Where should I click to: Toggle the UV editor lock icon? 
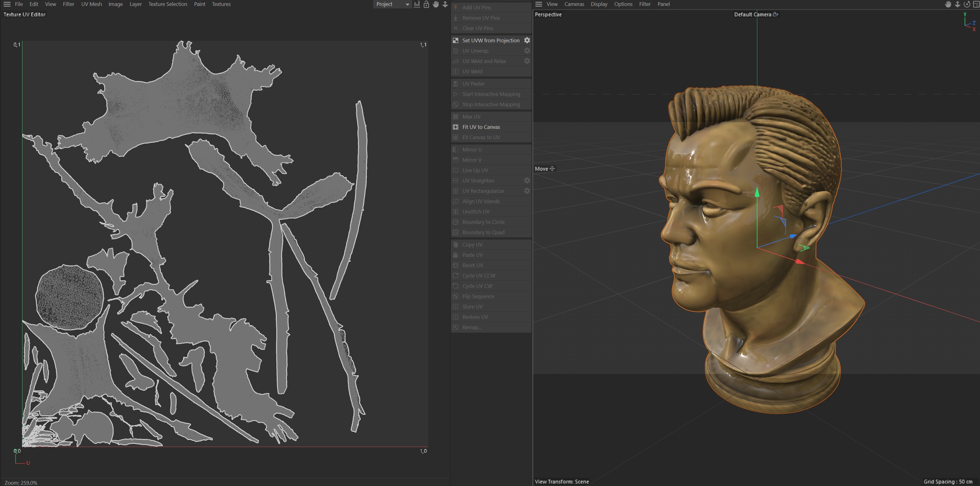[x=426, y=4]
